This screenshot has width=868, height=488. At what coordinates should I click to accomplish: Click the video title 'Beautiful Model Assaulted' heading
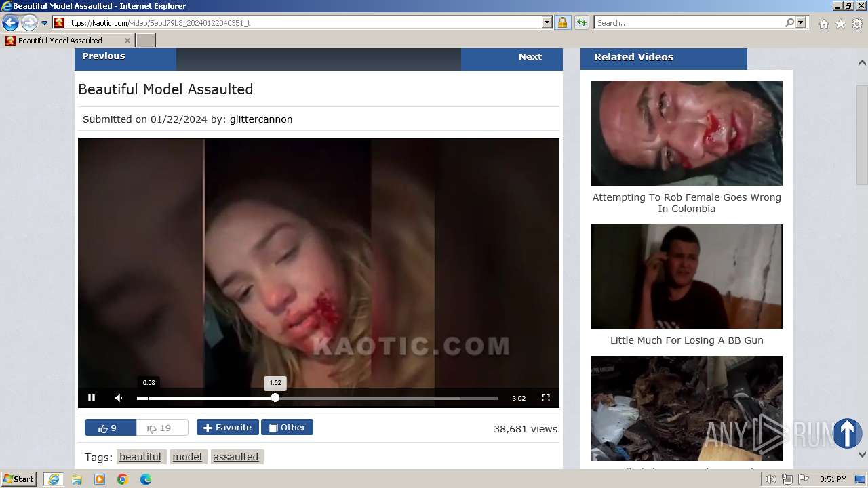[165, 89]
